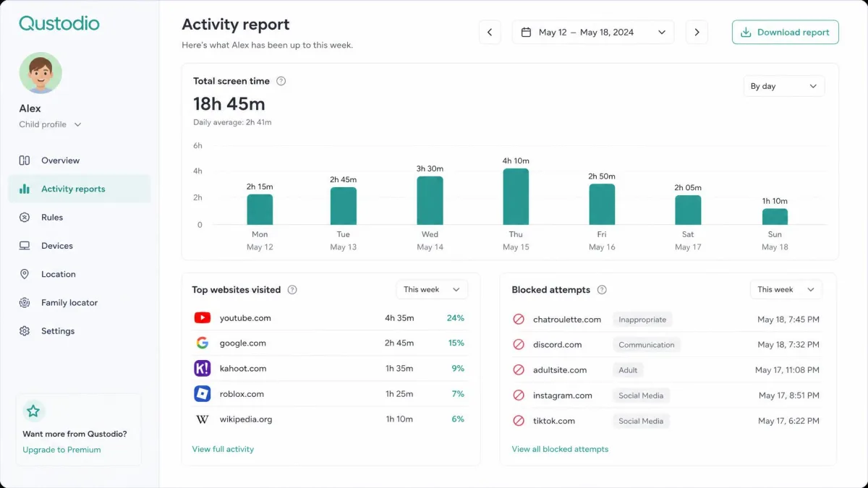Click the Family locator icon
Screen dimensions: 868x488
[x=25, y=302]
